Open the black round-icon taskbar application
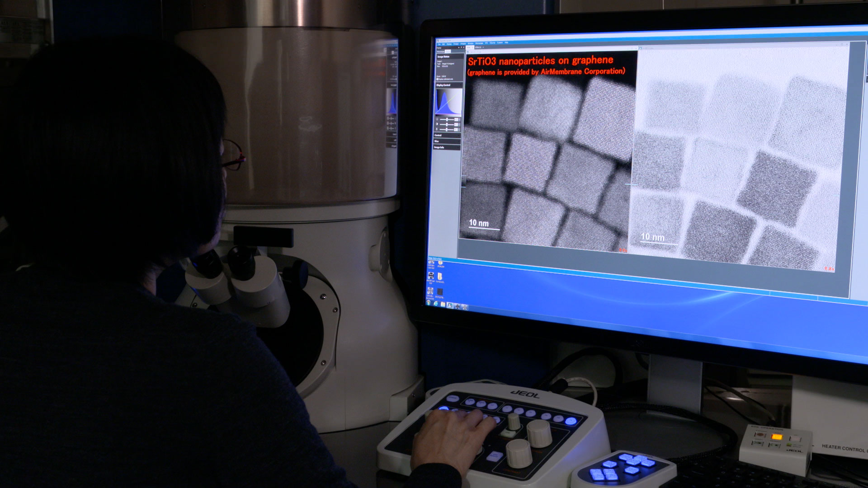The width and height of the screenshot is (868, 488). pyautogui.click(x=458, y=306)
